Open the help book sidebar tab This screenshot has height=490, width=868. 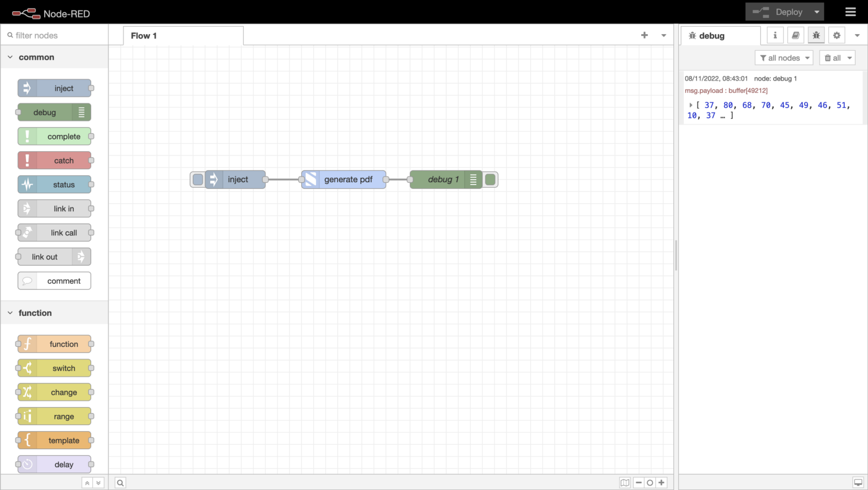[795, 35]
